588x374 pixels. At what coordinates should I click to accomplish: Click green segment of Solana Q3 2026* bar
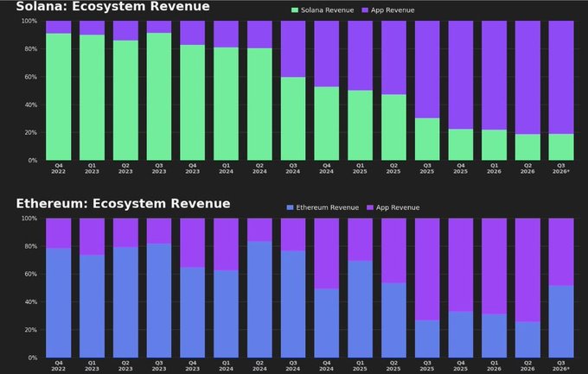click(x=561, y=148)
